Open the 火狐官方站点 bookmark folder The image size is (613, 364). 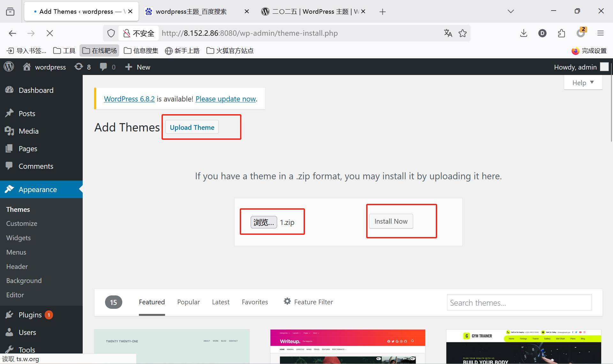230,50
